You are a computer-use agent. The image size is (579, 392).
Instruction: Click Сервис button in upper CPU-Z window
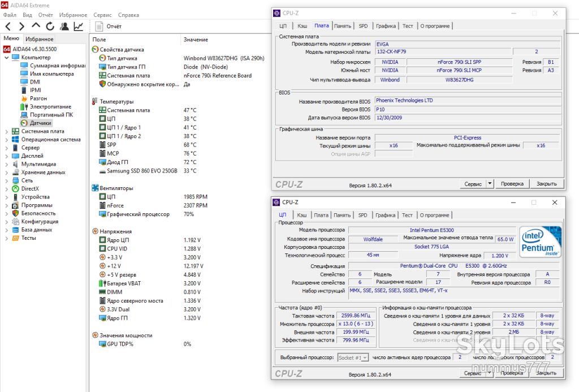click(x=473, y=184)
